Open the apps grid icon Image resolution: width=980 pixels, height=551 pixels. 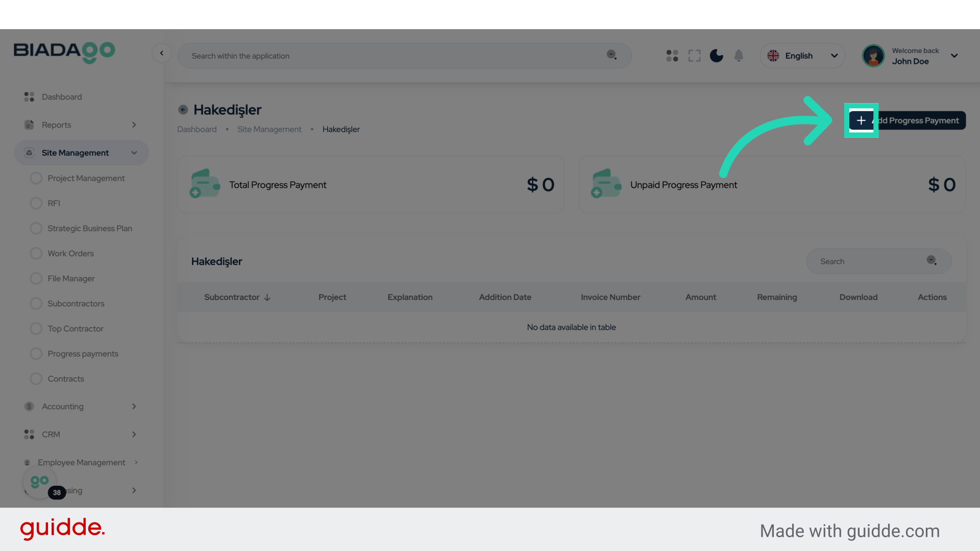pyautogui.click(x=672, y=56)
